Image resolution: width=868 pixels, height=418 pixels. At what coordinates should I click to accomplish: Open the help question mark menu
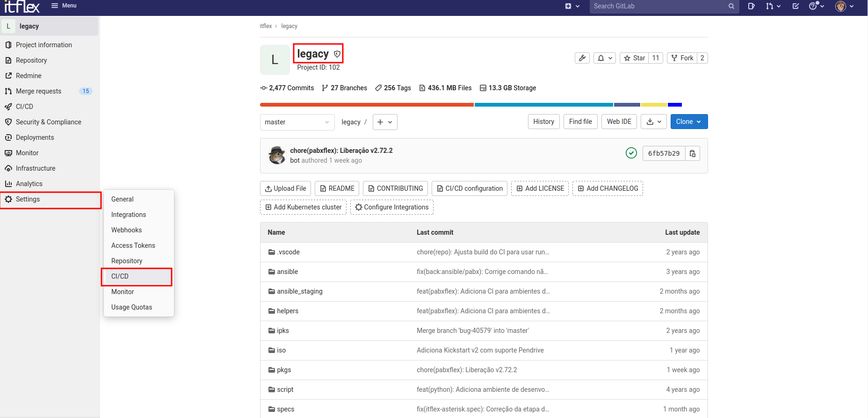816,6
